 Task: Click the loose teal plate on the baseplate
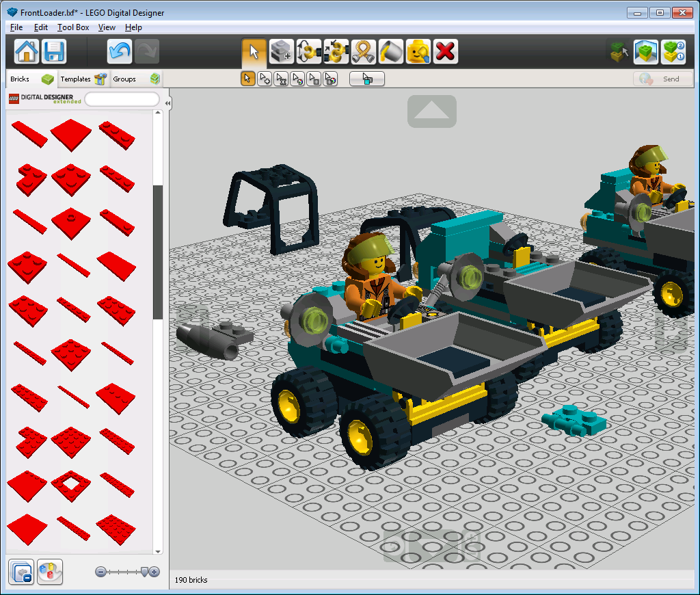(574, 420)
